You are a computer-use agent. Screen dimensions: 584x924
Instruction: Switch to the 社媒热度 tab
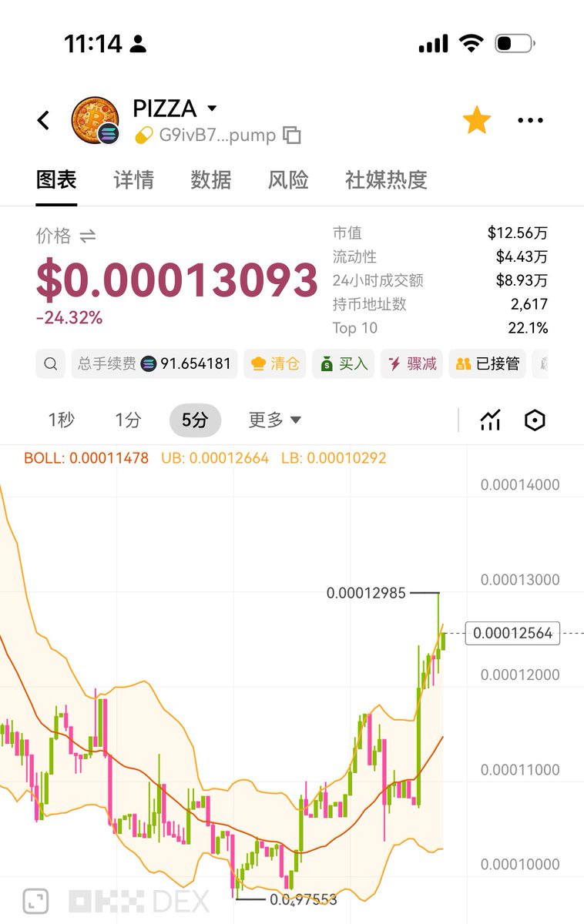[x=386, y=180]
